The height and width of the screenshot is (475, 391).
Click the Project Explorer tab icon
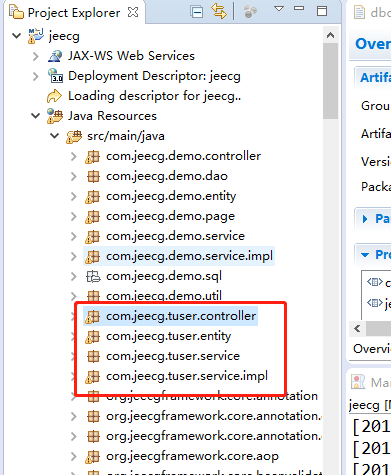pyautogui.click(x=17, y=12)
